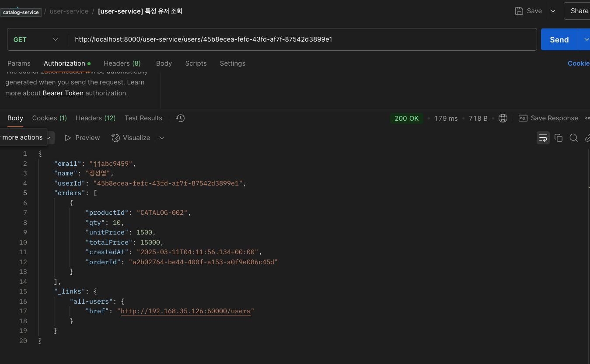Screen dimensions: 590x364
Task: Open the response Headers (12) tab
Action: coord(95,118)
